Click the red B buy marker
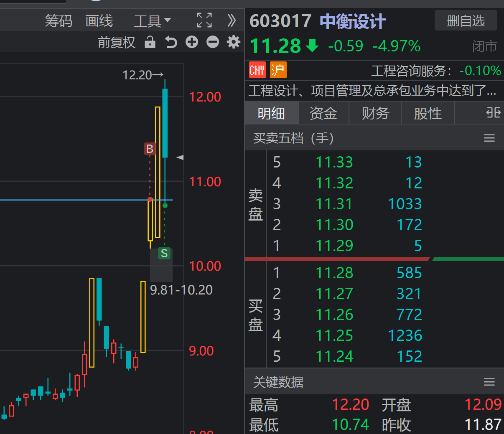Screen dimensions: 504x434 (150, 149)
